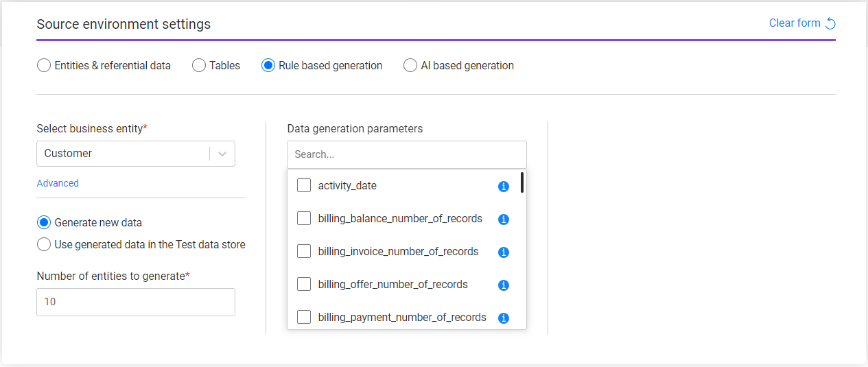Expand the Advanced settings link
Image resolution: width=868 pixels, height=367 pixels.
58,183
